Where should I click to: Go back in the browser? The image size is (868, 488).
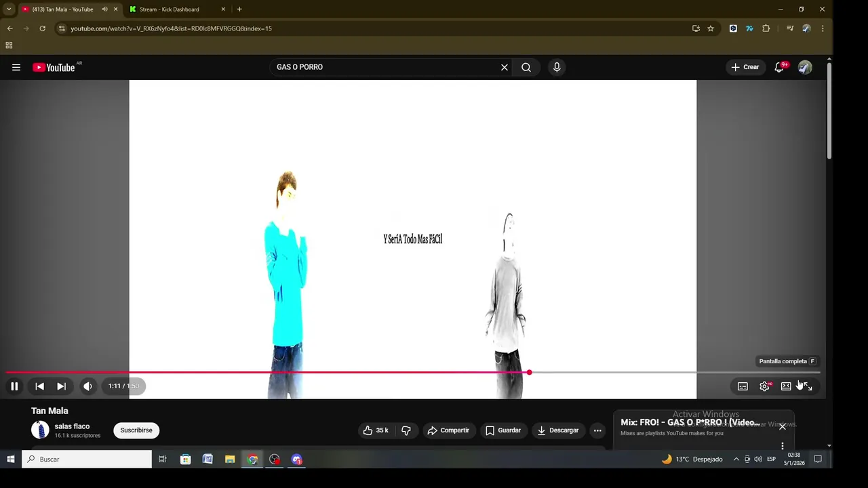pyautogui.click(x=10, y=28)
